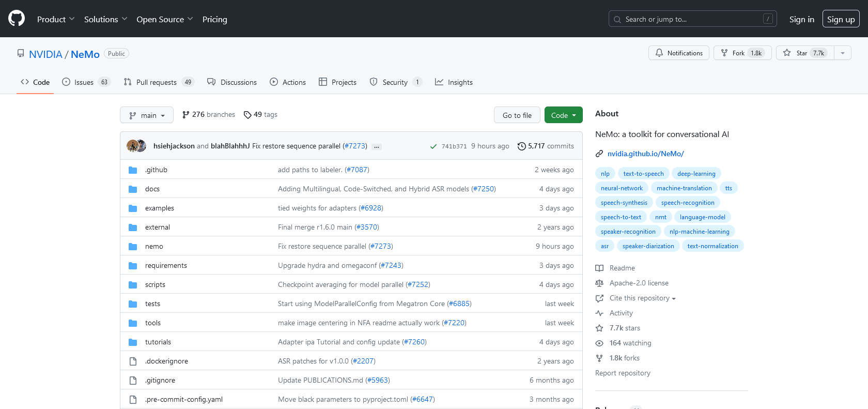The image size is (868, 409).
Task: Click the tutorials folder icon
Action: pyautogui.click(x=133, y=342)
